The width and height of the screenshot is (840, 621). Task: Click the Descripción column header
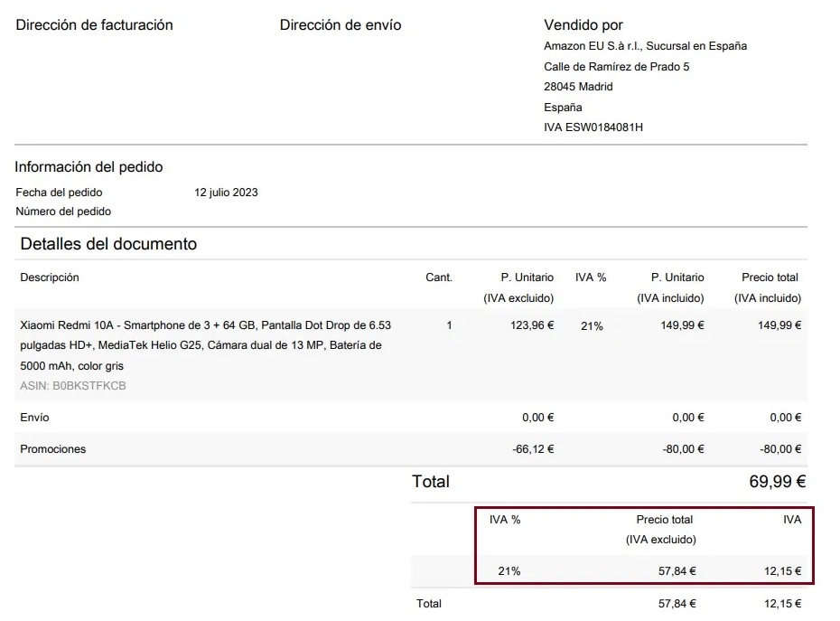pyautogui.click(x=50, y=278)
